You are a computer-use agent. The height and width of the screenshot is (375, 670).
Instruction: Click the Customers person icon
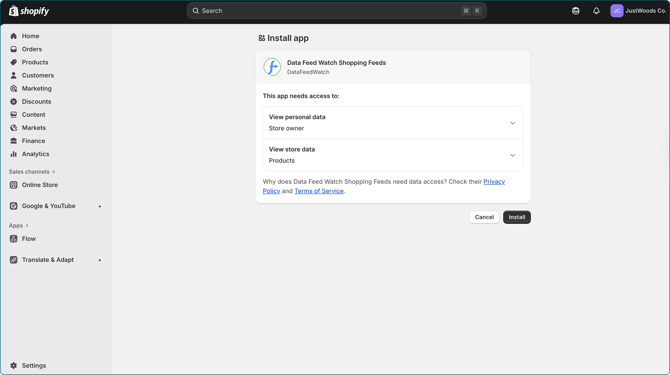click(x=14, y=75)
